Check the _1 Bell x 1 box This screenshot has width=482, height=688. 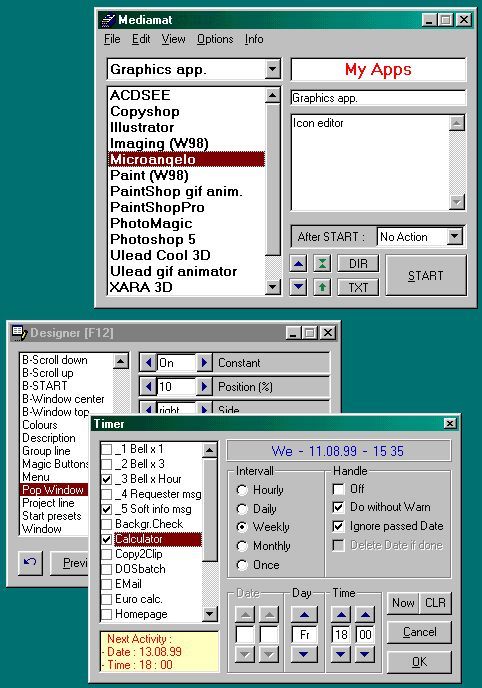pyautogui.click(x=107, y=449)
